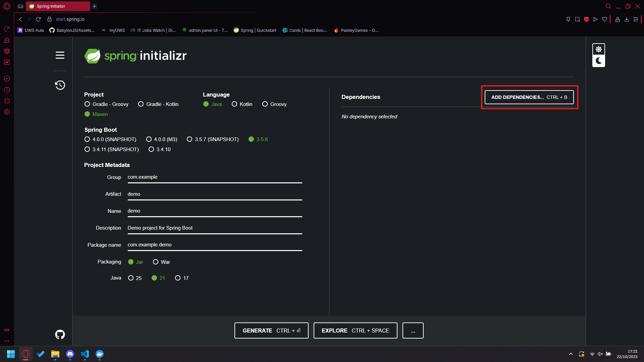Switch to light theme sun icon
The width and height of the screenshot is (644, 362).
point(598,50)
